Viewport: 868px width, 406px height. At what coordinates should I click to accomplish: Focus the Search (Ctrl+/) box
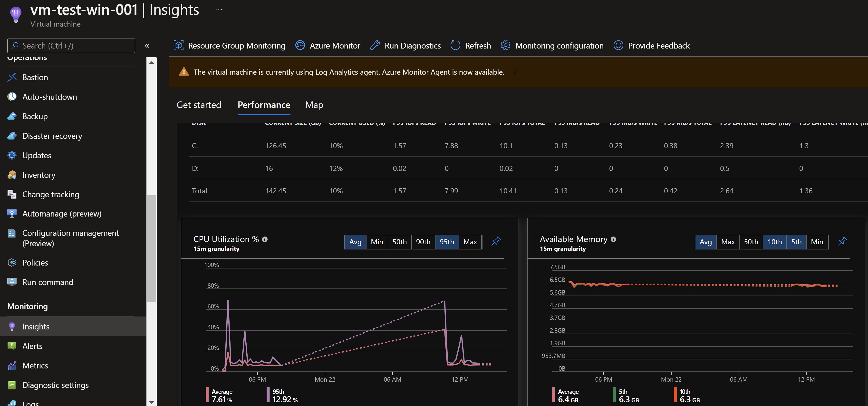71,46
